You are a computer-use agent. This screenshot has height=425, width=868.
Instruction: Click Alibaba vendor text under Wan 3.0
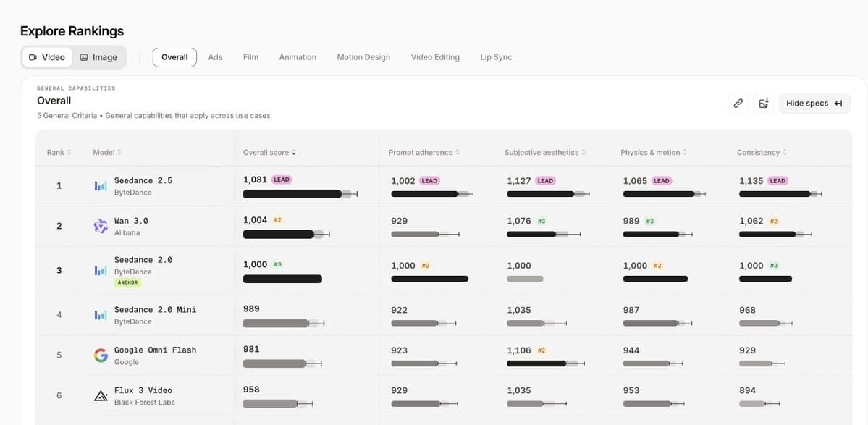coord(127,233)
